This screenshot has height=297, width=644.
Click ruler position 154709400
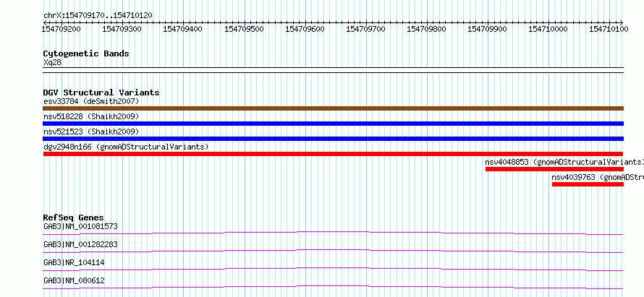[x=183, y=29]
